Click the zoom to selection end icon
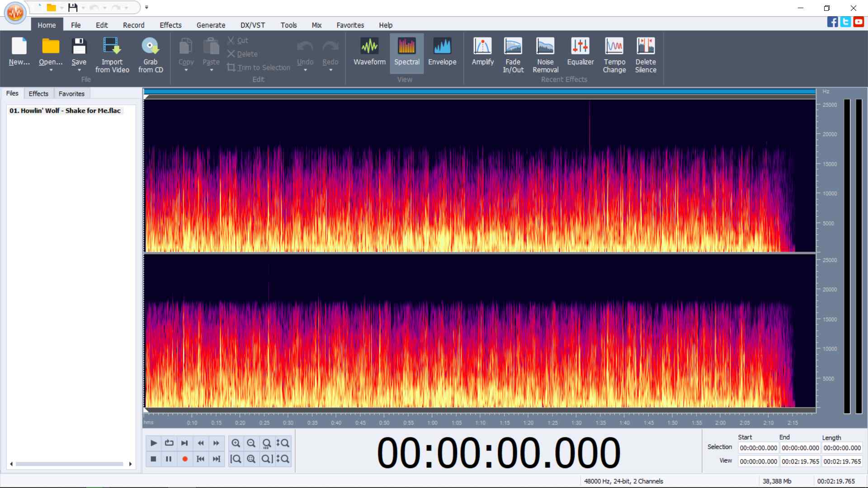868x488 pixels. tap(267, 459)
